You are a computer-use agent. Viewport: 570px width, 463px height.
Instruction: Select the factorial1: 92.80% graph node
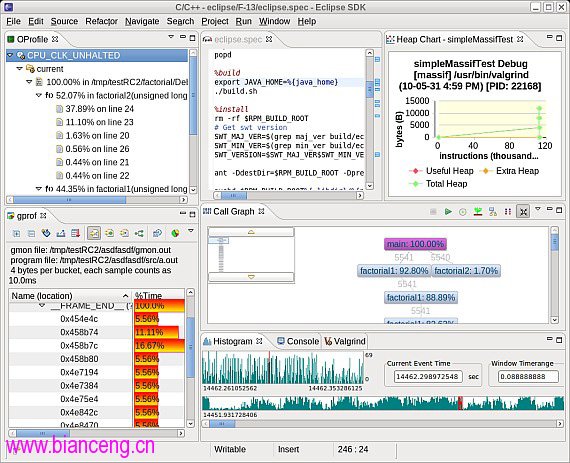point(394,271)
